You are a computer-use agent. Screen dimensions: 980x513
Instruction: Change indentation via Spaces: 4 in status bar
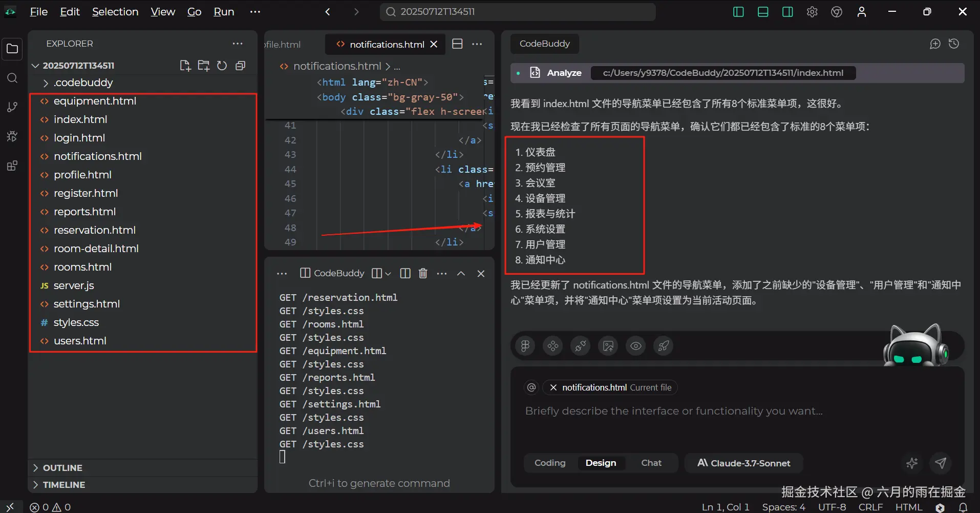point(783,507)
